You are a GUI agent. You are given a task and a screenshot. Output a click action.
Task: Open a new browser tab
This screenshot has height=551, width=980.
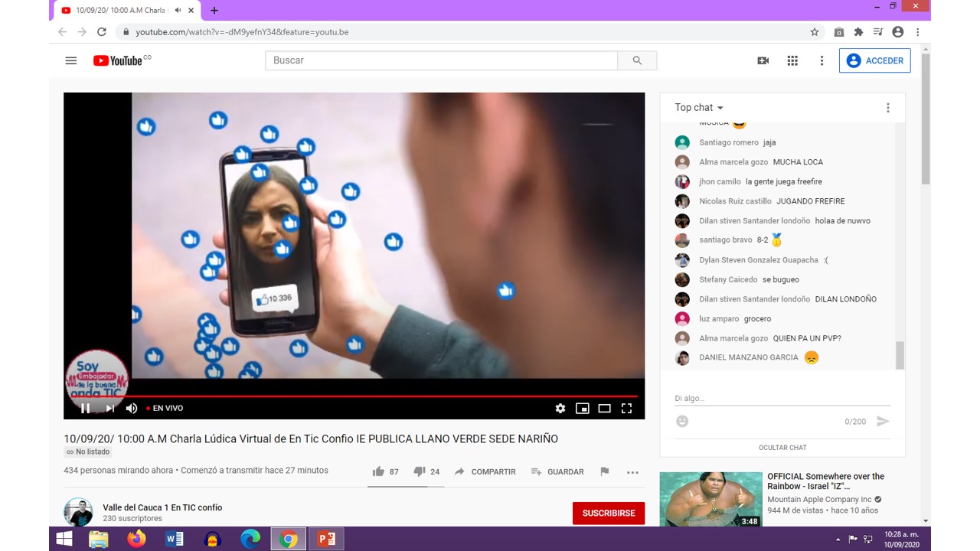[x=214, y=11]
